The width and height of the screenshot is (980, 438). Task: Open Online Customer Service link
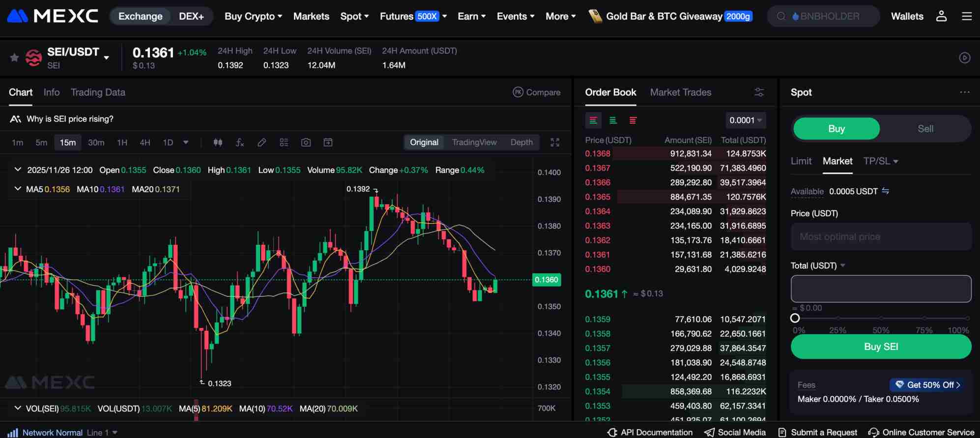coord(921,433)
